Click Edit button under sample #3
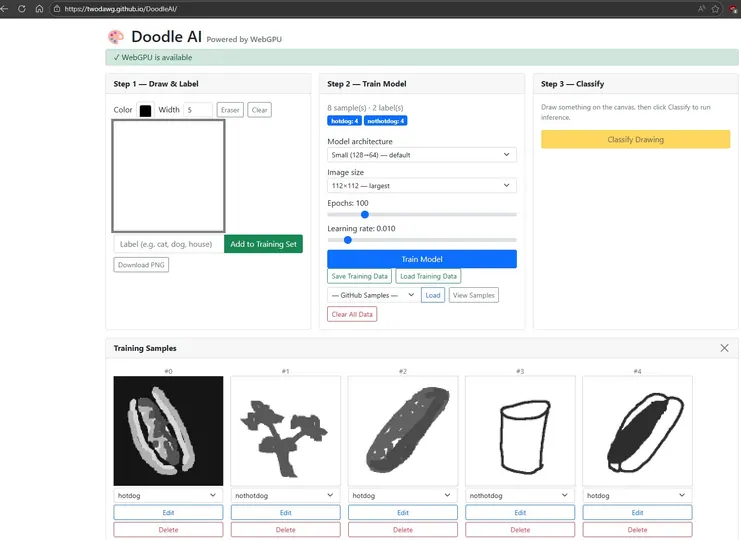Image resolution: width=741 pixels, height=540 pixels. (520, 513)
